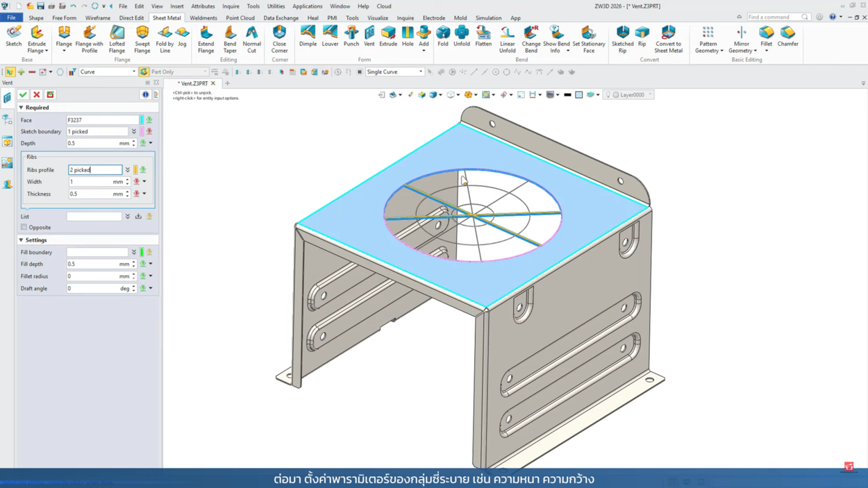Click into the Fillet radius input field
This screenshot has width=868, height=488.
pyautogui.click(x=97, y=276)
